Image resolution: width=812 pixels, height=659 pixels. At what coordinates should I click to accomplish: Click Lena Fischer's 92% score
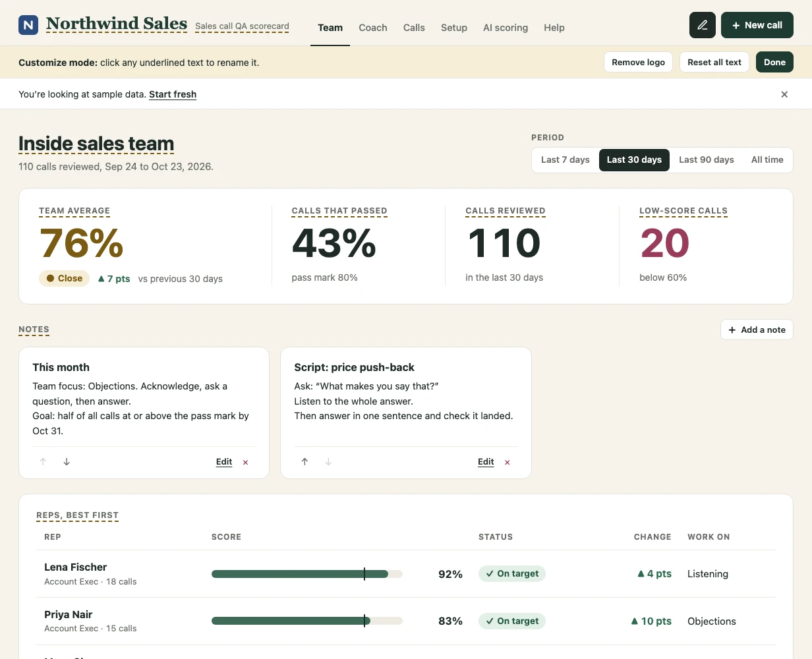(450, 574)
